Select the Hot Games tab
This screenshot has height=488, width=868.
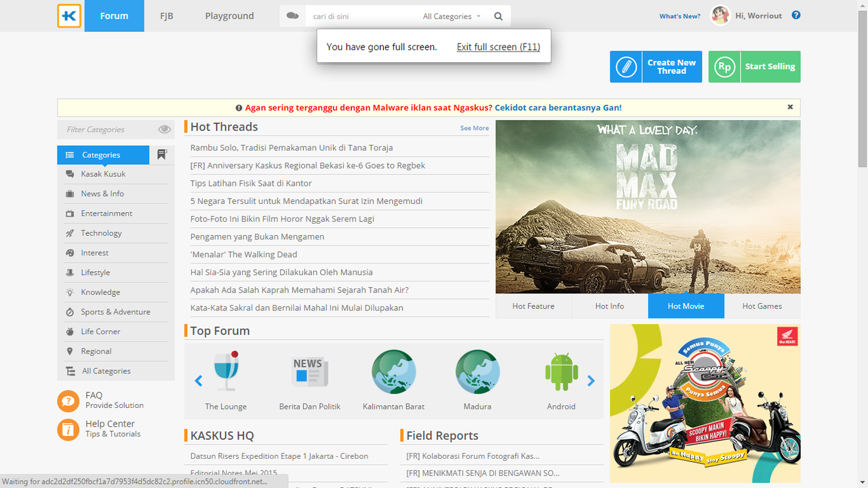pyautogui.click(x=762, y=306)
